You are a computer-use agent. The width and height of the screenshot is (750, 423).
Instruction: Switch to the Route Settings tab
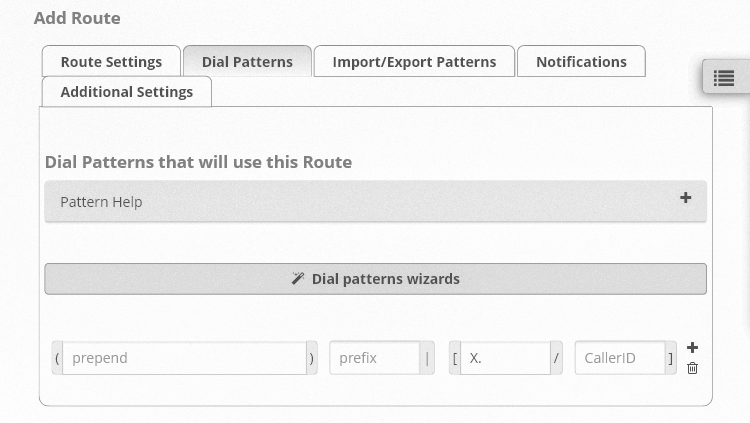pyautogui.click(x=111, y=61)
